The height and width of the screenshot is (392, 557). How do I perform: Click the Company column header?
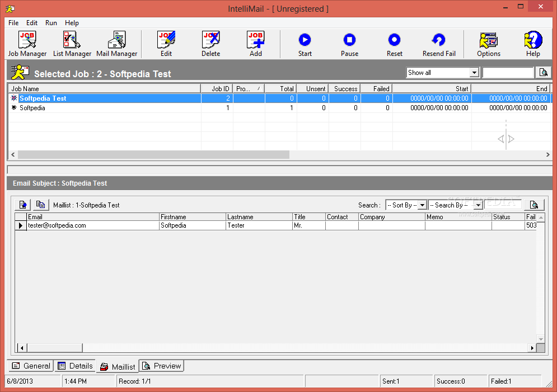coord(392,217)
